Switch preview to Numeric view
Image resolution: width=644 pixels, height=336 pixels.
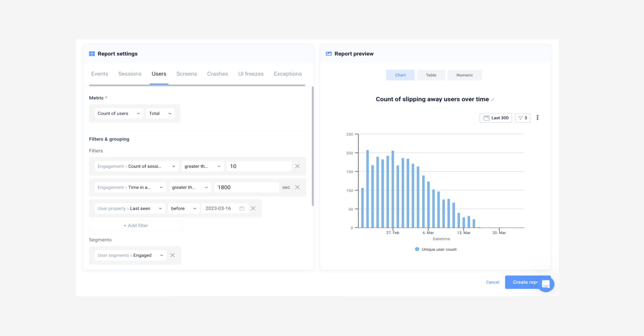(x=464, y=75)
